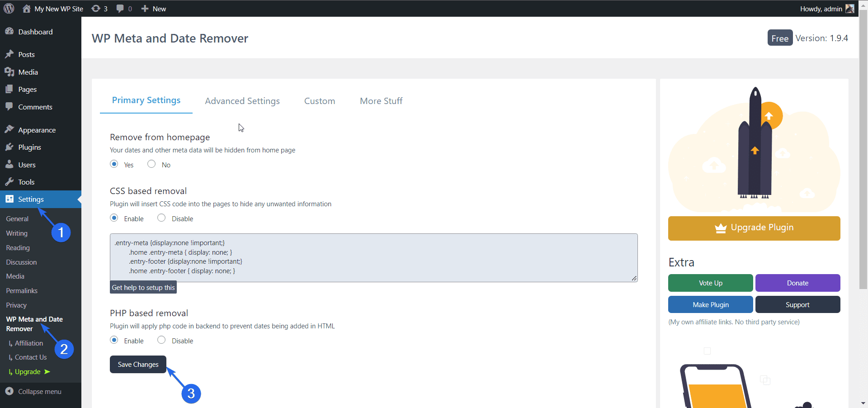Open Privacy settings submenu item
This screenshot has width=868, height=408.
16,305
